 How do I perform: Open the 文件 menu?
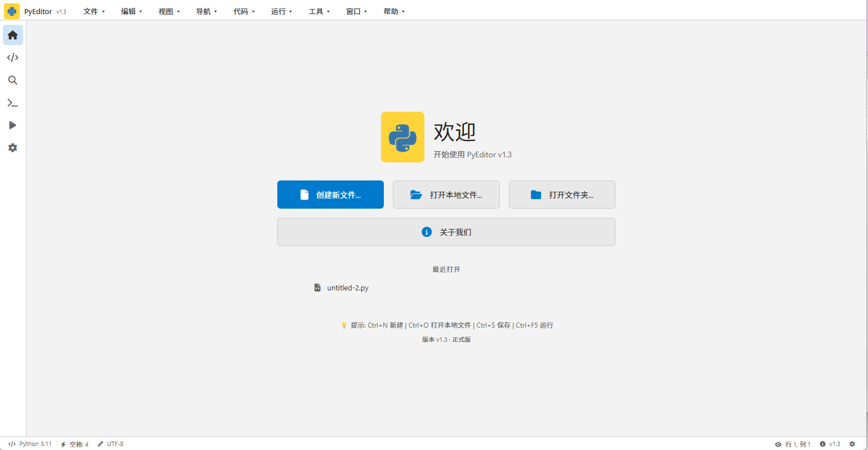[94, 11]
